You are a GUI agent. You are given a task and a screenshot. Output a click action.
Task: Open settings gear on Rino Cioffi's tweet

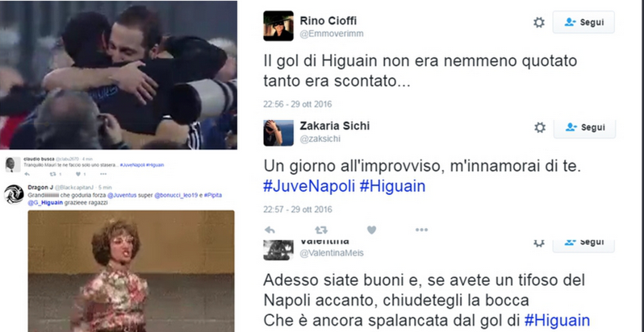(539, 22)
